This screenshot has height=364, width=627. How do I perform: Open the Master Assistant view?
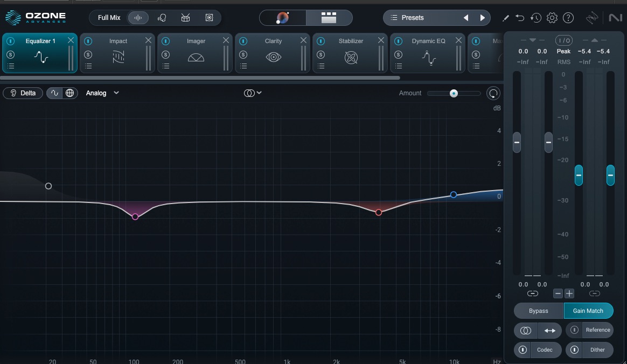coord(283,18)
